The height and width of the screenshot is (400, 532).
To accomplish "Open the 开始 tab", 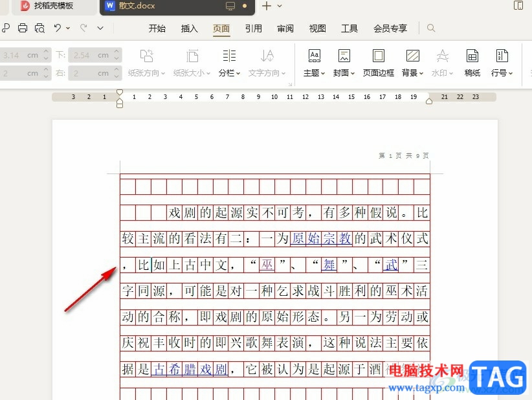I will tap(157, 28).
